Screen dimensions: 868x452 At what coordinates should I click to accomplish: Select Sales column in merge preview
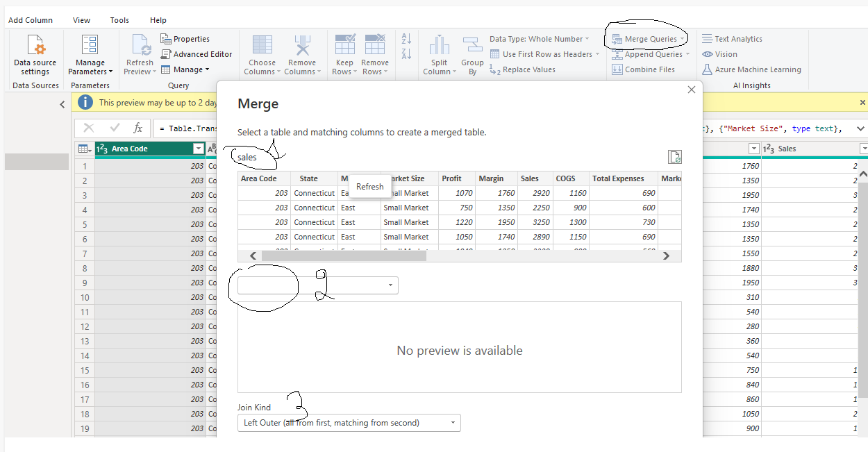click(535, 178)
